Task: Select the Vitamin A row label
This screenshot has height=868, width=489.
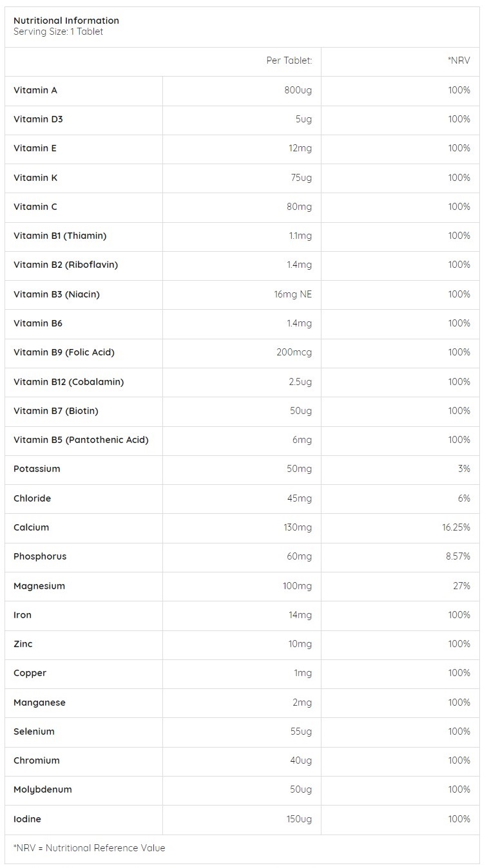Action: tap(35, 90)
